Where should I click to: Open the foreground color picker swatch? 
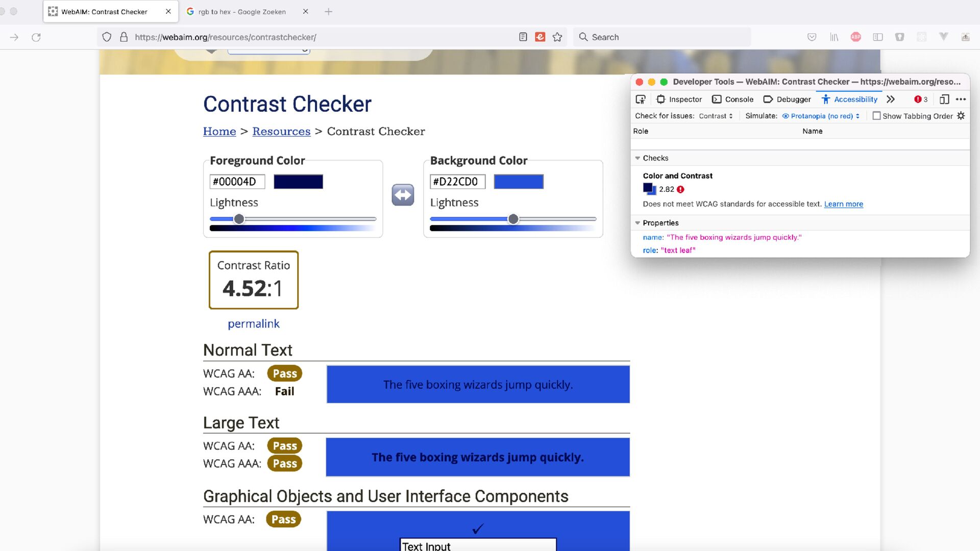[298, 182]
